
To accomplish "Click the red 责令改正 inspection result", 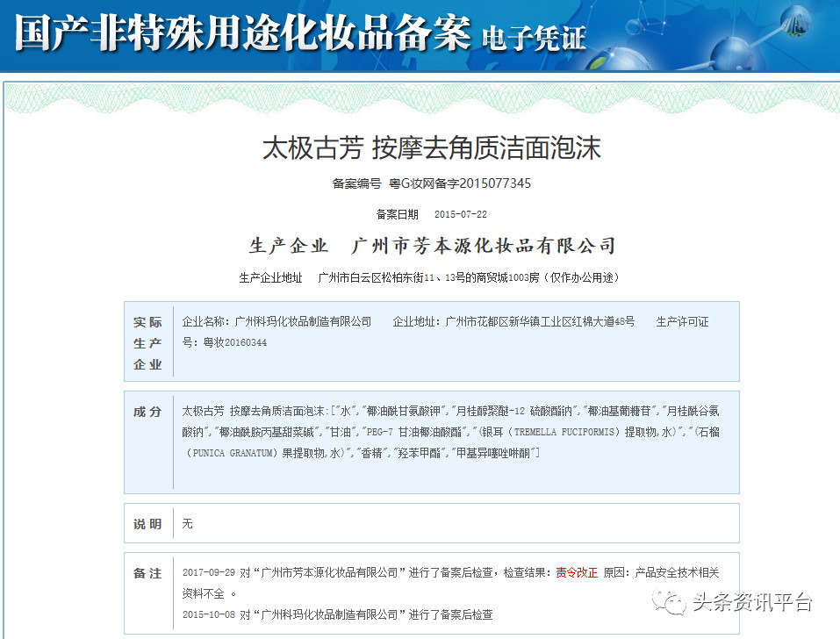I will [577, 572].
